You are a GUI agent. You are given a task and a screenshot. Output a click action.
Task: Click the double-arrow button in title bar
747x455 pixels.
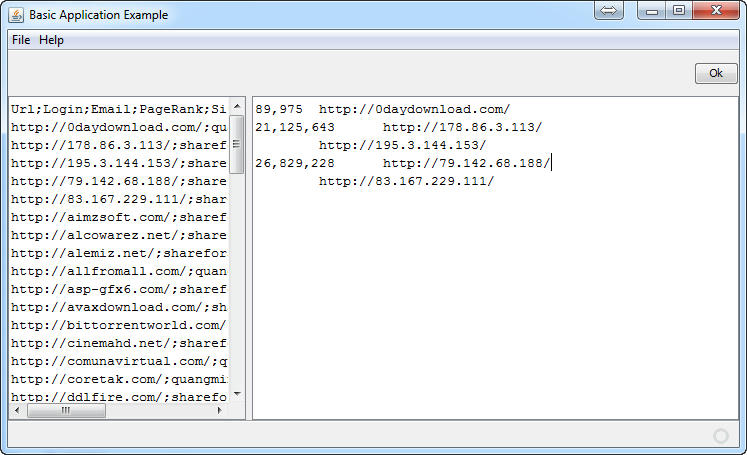point(609,11)
